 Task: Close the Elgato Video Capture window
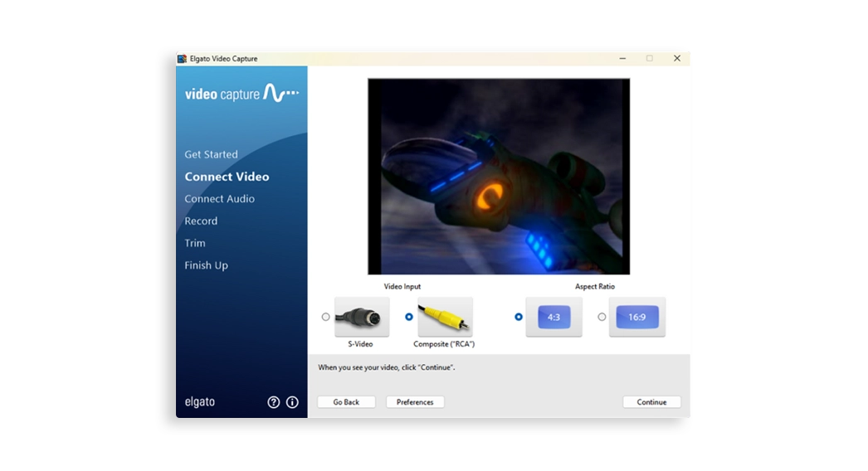coord(677,59)
